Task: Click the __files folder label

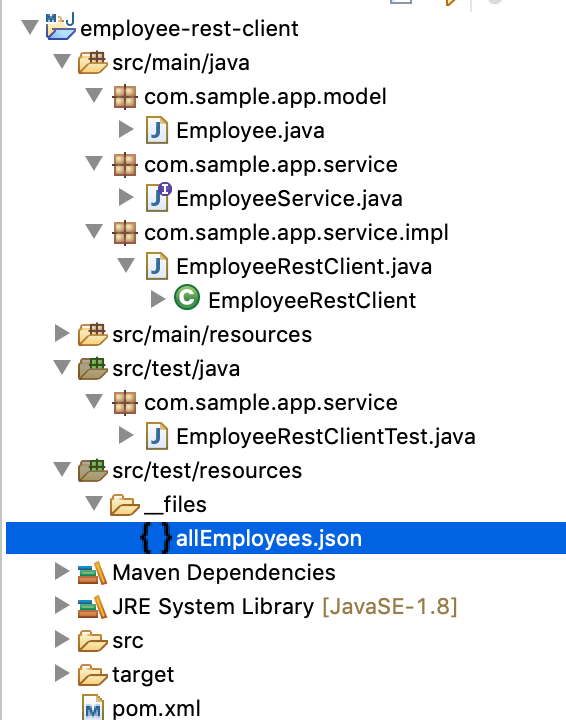Action: (175, 505)
